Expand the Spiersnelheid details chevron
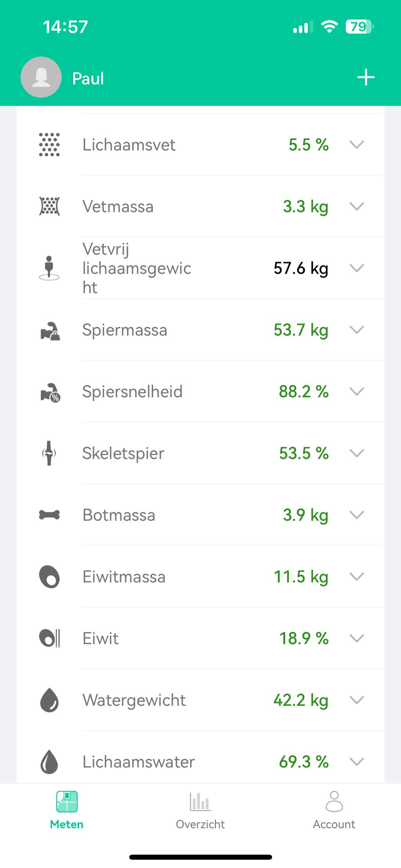The width and height of the screenshot is (401, 868). point(356,391)
